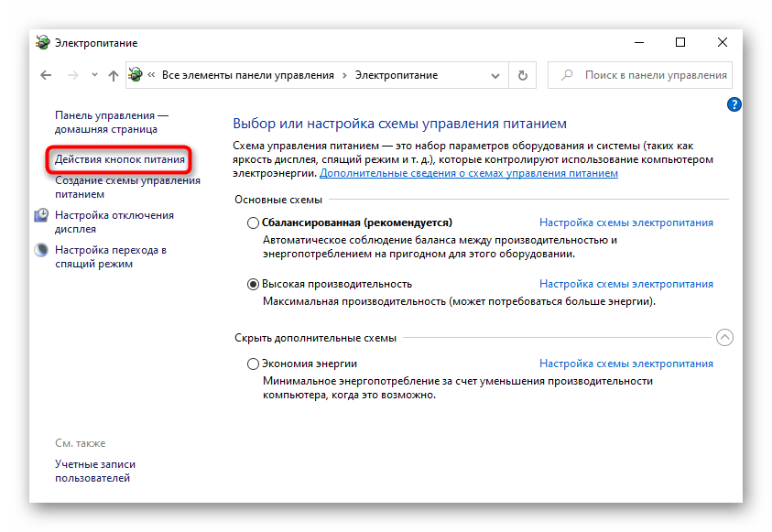The height and width of the screenshot is (532, 772).
Task: Select the Сбалансированная power plan
Action: coord(254,223)
